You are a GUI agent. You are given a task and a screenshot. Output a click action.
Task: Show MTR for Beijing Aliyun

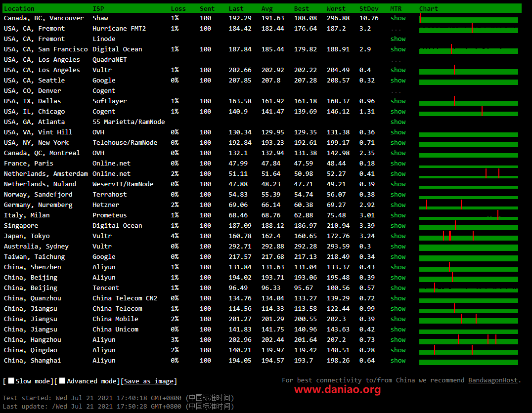click(x=398, y=277)
